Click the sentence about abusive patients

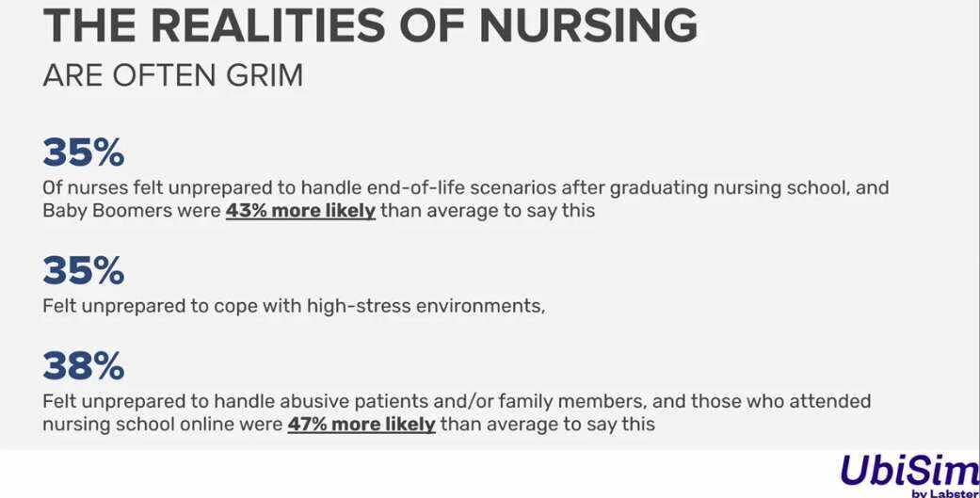(457, 401)
